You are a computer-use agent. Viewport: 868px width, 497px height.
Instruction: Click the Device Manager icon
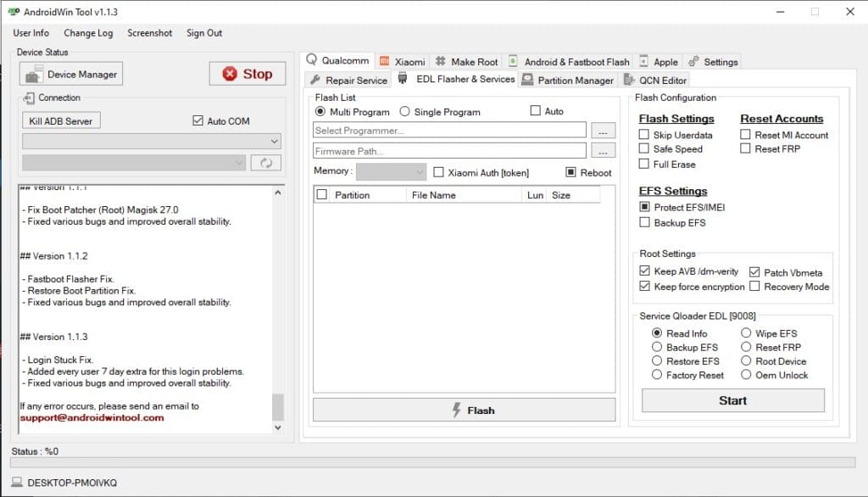(x=32, y=73)
